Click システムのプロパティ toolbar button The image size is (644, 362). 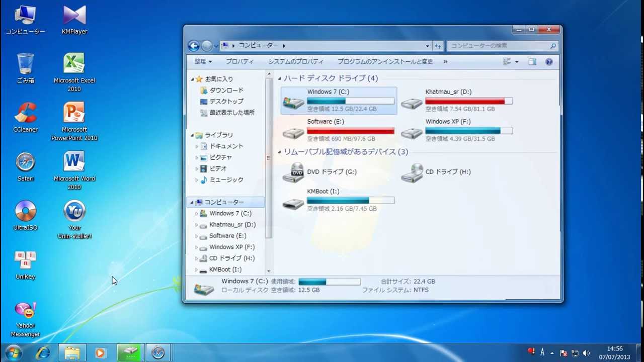(x=296, y=62)
